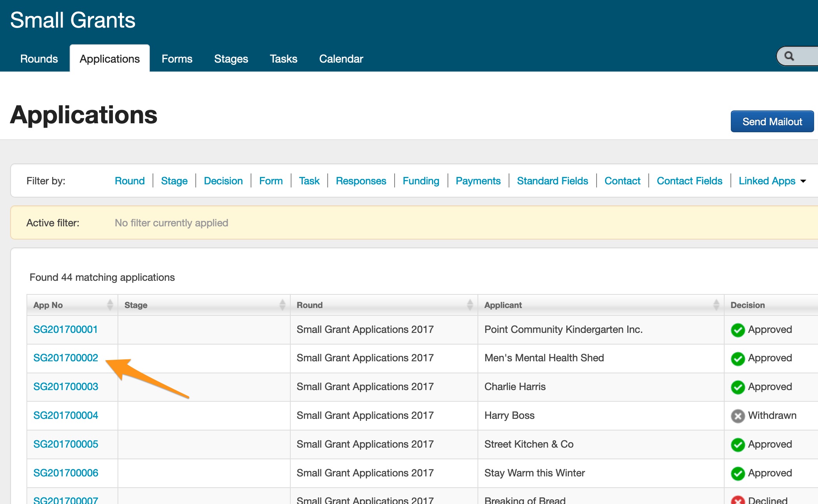Open the Calendar tab
The width and height of the screenshot is (818, 504).
(x=341, y=59)
